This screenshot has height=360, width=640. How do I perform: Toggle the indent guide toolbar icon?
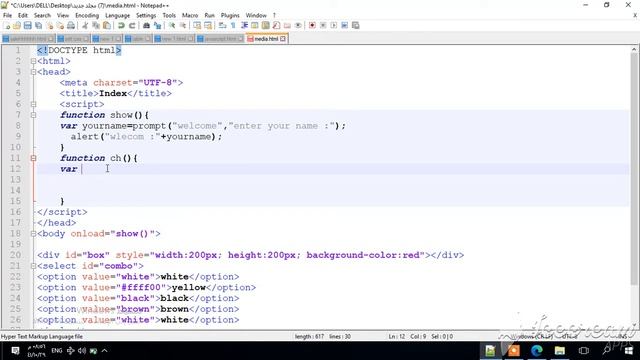tap(244, 25)
